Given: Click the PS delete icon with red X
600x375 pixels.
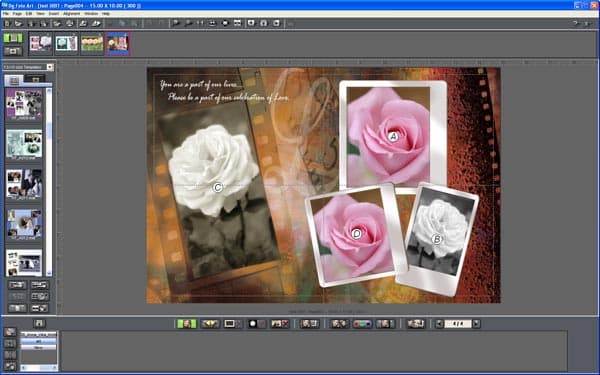Looking at the screenshot, I should tap(280, 324).
